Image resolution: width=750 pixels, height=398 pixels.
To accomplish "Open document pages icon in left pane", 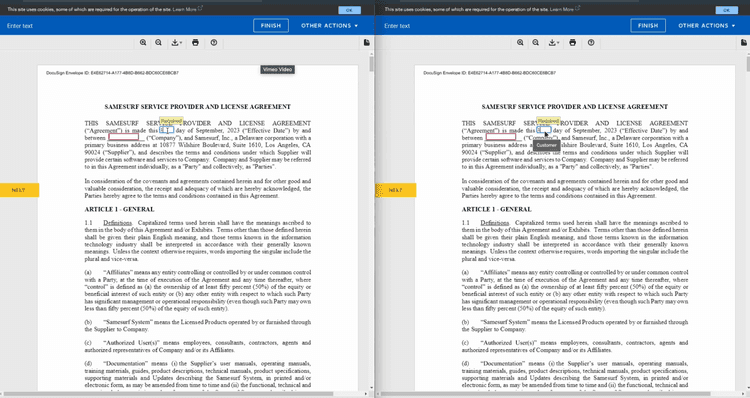I will tap(367, 43).
